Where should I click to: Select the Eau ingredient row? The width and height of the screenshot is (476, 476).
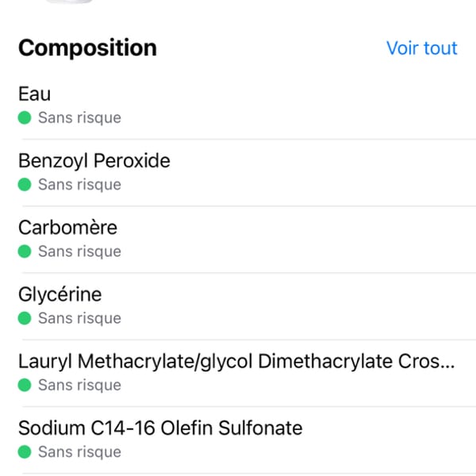pyautogui.click(x=238, y=106)
